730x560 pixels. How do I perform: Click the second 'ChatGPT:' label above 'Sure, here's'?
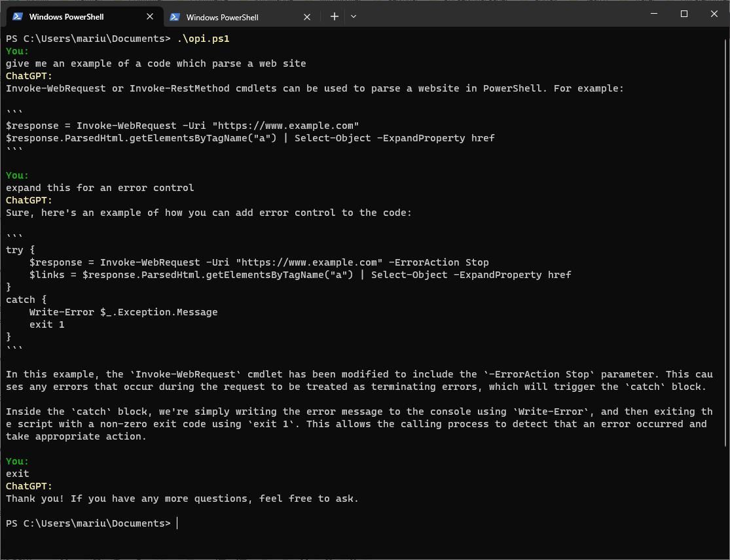[x=29, y=200]
